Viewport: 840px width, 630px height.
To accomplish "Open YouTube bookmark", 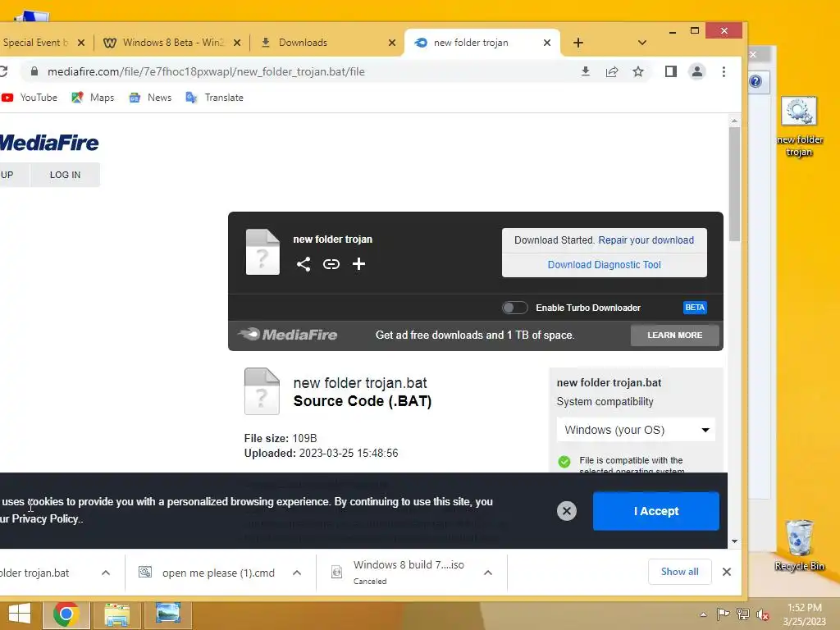I will click(x=30, y=98).
